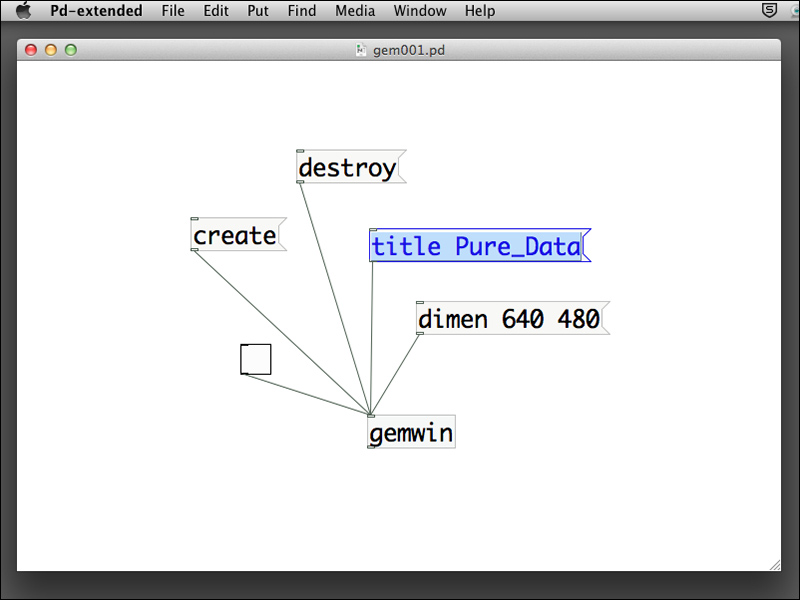Click the gemwin object's left inlet
The image size is (800, 600).
pyautogui.click(x=371, y=416)
